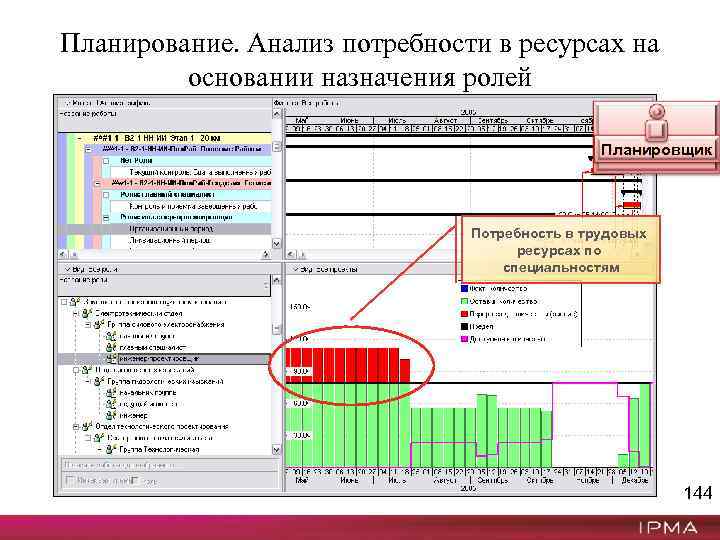Click the role icon beside Электротехнический отдел

87,314
